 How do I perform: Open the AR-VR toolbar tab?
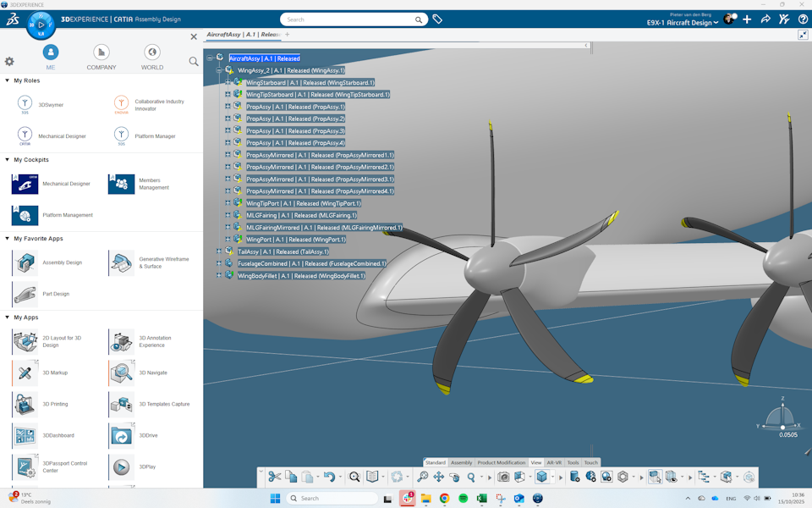click(554, 462)
